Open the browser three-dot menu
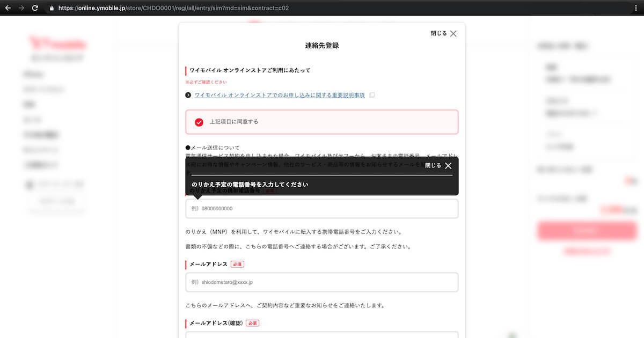 (x=635, y=8)
